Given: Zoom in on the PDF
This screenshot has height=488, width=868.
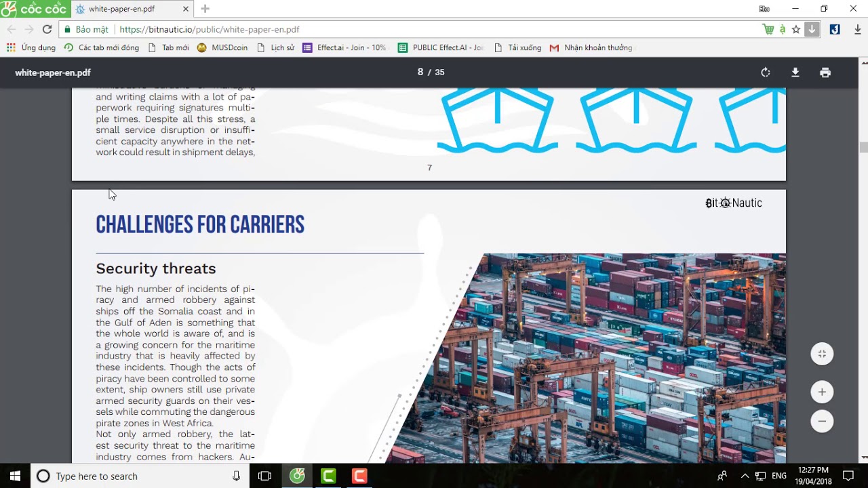Looking at the screenshot, I should pos(822,392).
